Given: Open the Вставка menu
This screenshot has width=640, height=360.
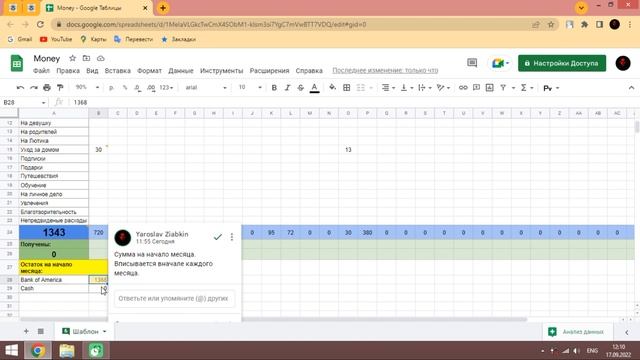Looking at the screenshot, I should 118,71.
